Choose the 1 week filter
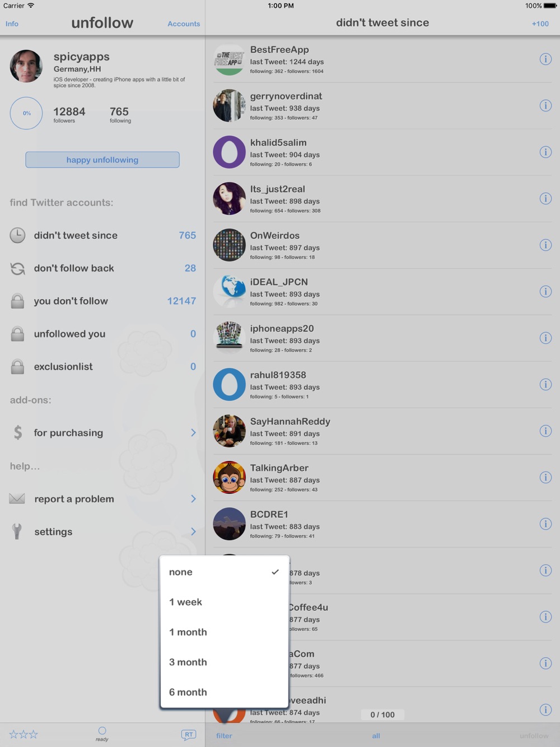This screenshot has height=747, width=560. click(x=224, y=603)
